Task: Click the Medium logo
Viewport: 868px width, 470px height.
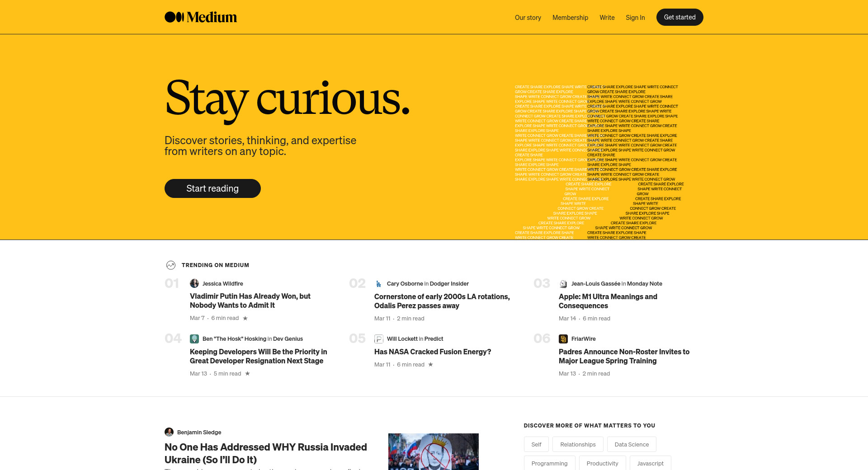Action: click(x=201, y=17)
